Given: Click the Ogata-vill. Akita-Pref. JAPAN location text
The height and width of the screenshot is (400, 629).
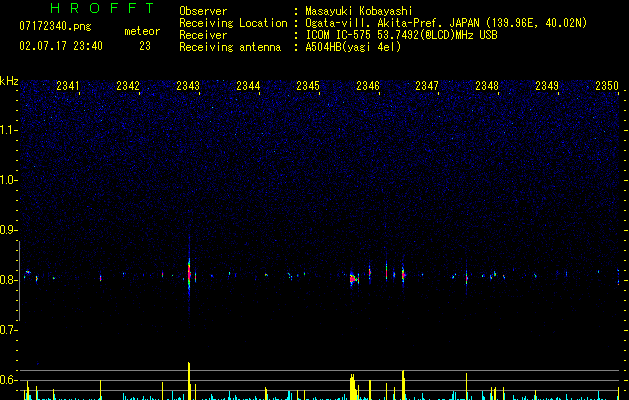Looking at the screenshot, I should point(446,23).
